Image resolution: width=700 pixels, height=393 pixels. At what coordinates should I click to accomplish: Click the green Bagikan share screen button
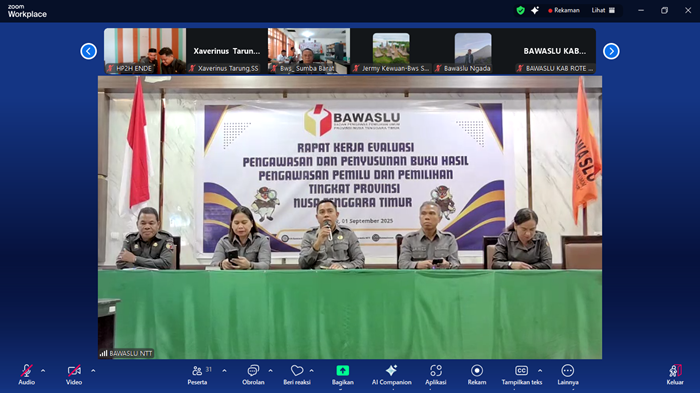342,375
